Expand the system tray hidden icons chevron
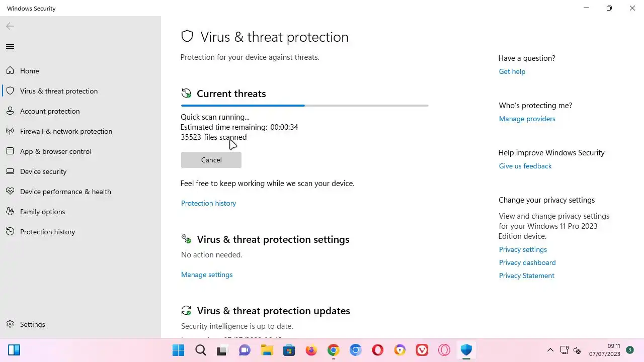 pos(550,350)
